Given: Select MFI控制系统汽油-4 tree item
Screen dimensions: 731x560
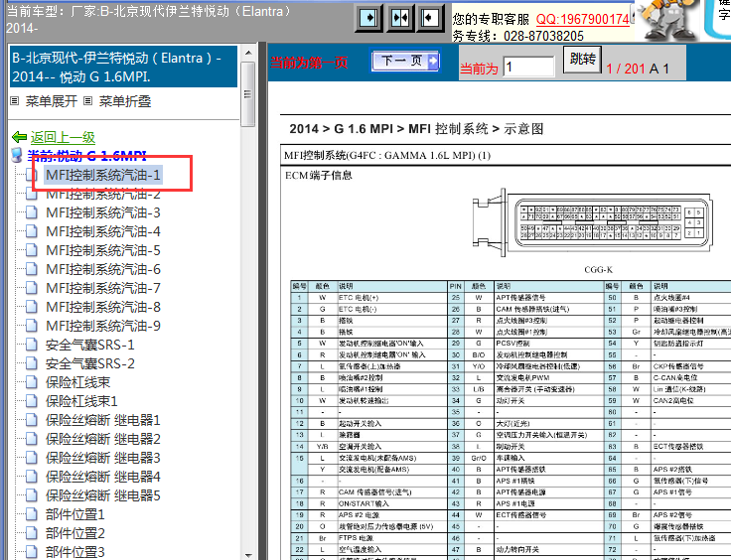Looking at the screenshot, I should [103, 231].
